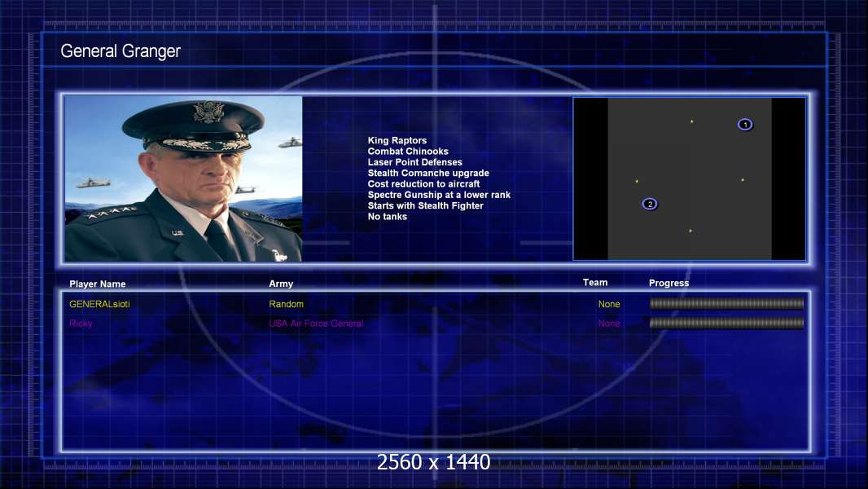Click Starts with Stealth Fighter line
Image resolution: width=868 pixels, height=489 pixels.
426,206
